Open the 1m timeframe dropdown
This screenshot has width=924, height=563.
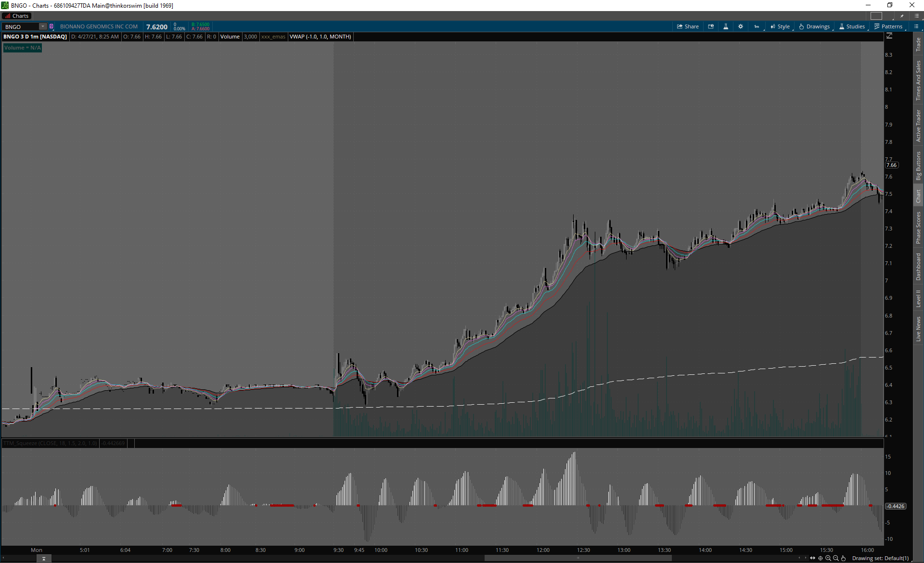click(x=757, y=26)
